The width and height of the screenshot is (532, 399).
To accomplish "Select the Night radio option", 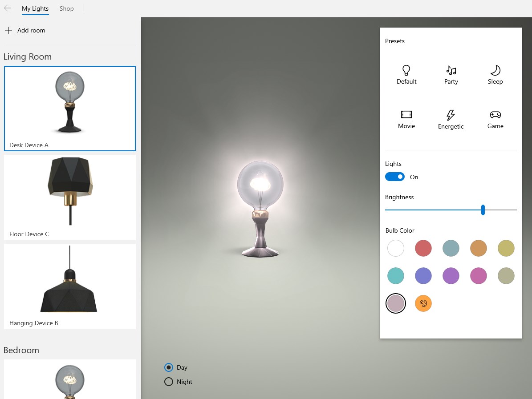I will (x=169, y=382).
